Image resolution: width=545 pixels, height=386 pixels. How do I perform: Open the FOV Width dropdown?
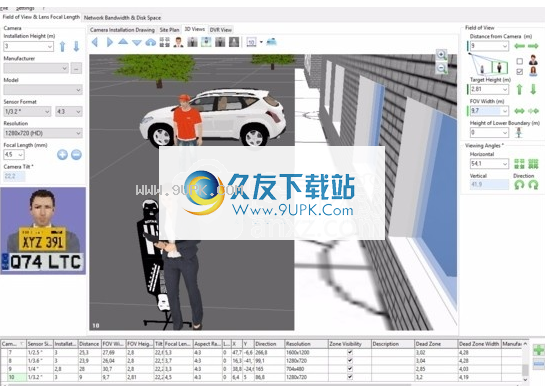click(505, 111)
